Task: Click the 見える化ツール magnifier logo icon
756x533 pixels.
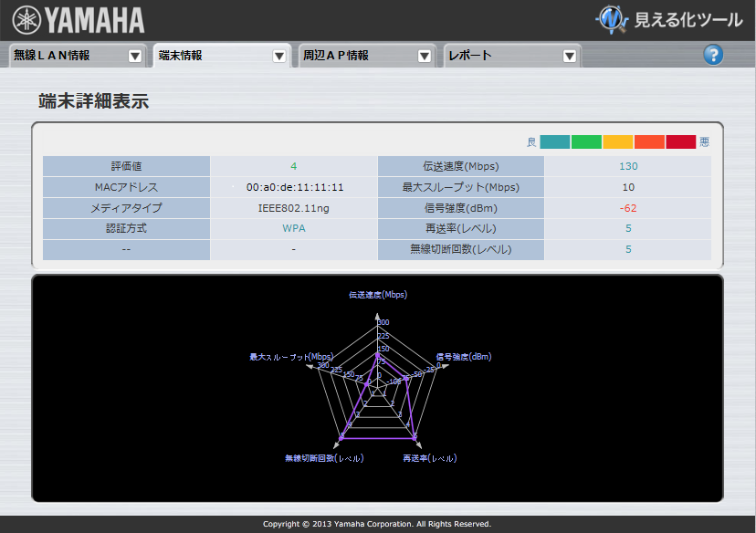Action: [x=613, y=18]
